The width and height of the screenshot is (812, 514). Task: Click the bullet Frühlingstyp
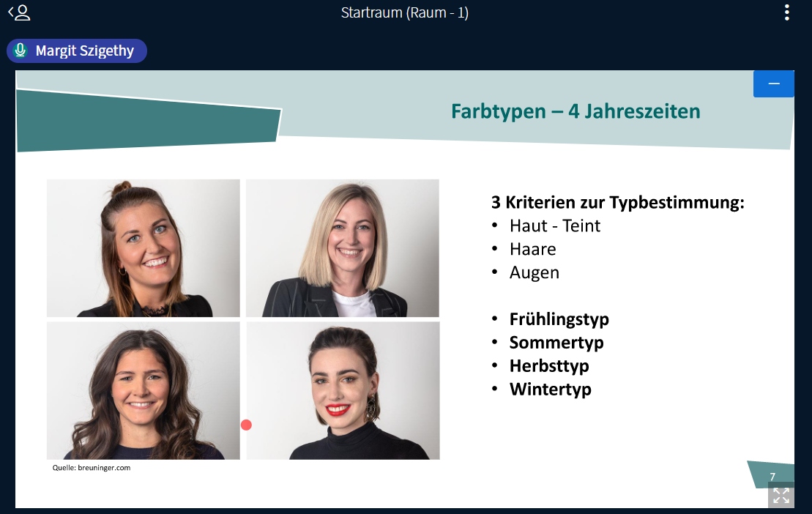coord(559,319)
